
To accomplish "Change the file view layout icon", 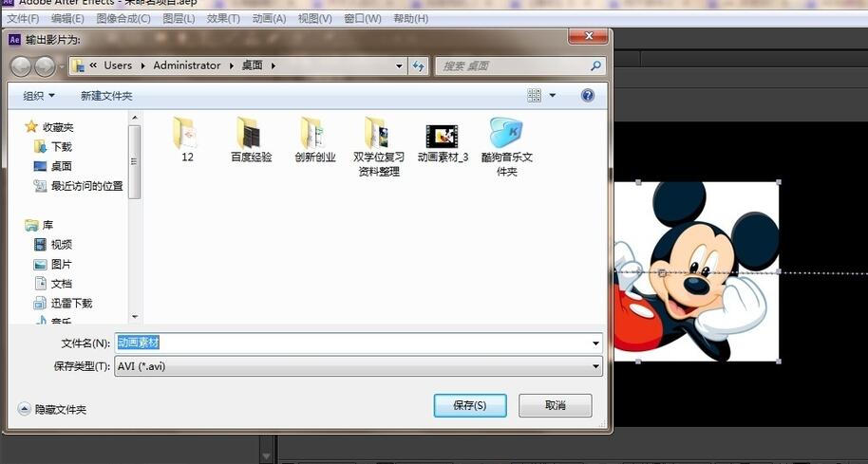I will click(x=535, y=96).
